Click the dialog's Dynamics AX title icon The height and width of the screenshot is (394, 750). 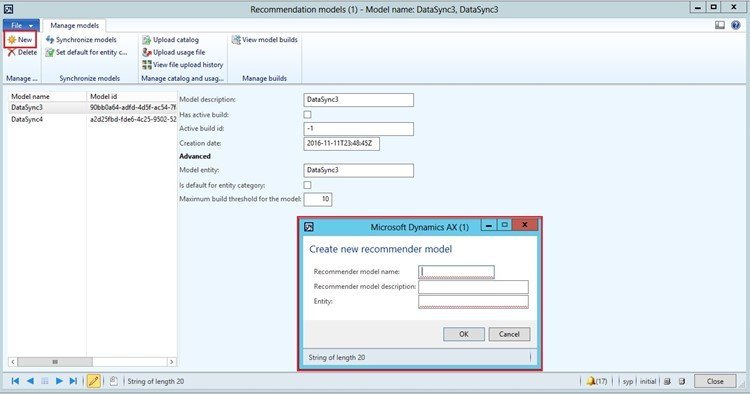[x=309, y=227]
